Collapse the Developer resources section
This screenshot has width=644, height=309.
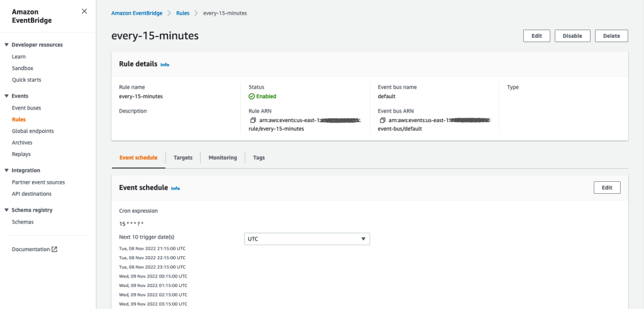6,45
